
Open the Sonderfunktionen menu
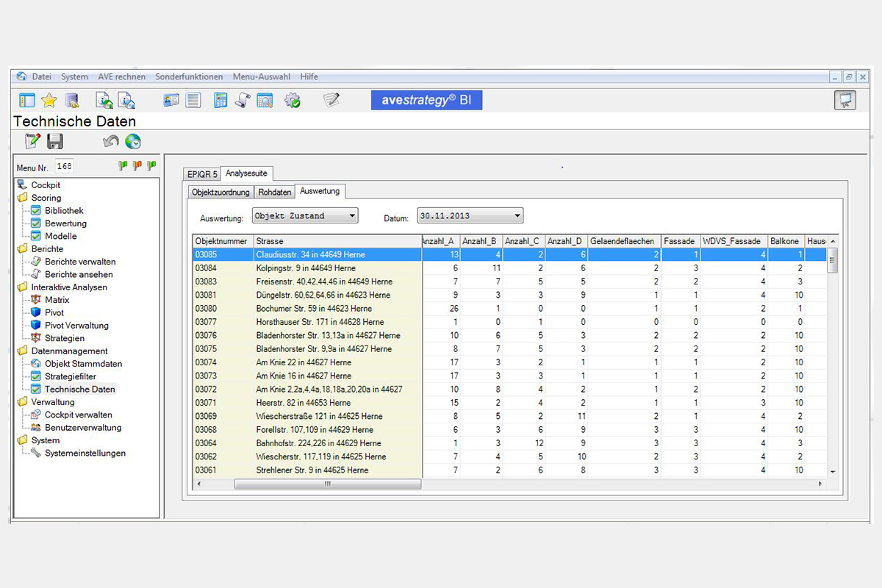(x=189, y=76)
